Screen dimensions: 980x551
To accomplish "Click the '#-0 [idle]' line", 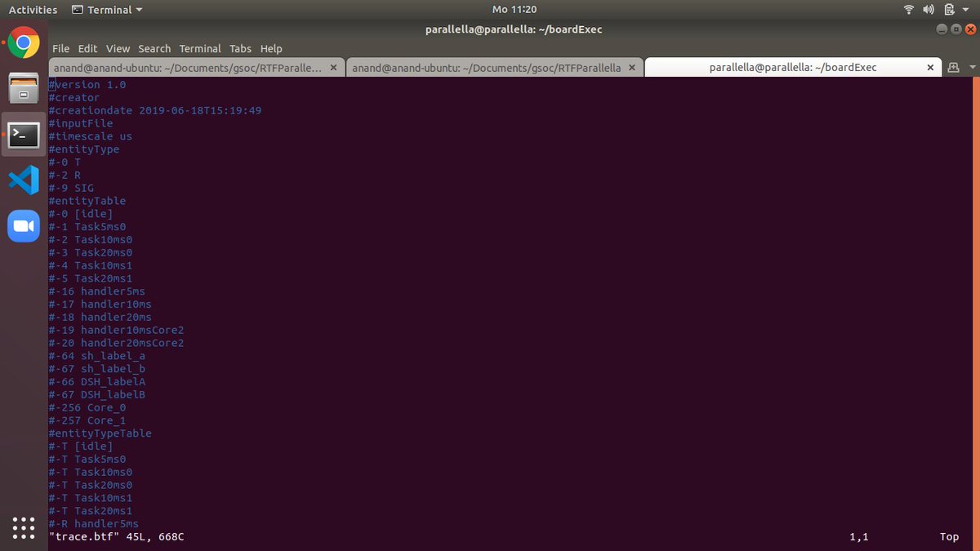I will [81, 214].
